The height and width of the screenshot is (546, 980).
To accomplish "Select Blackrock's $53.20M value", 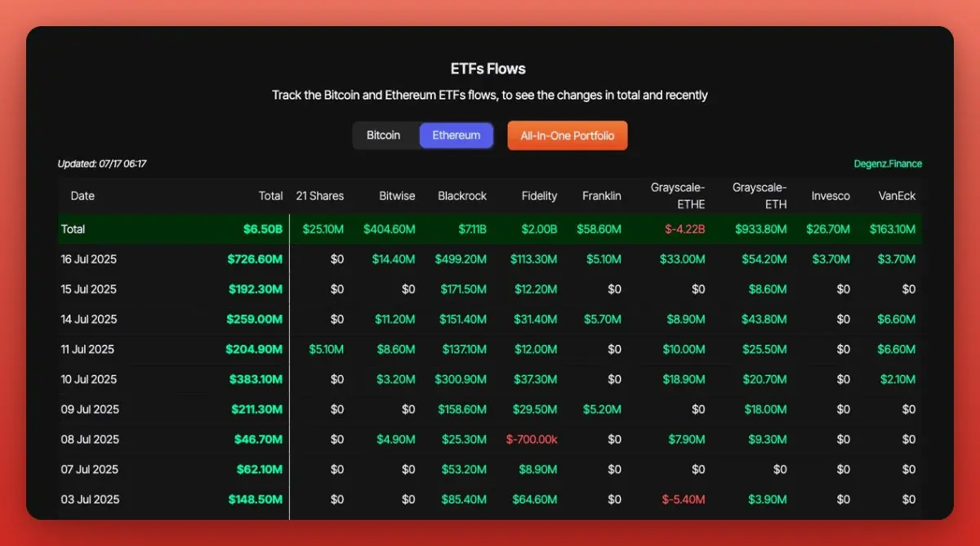I will pos(465,469).
